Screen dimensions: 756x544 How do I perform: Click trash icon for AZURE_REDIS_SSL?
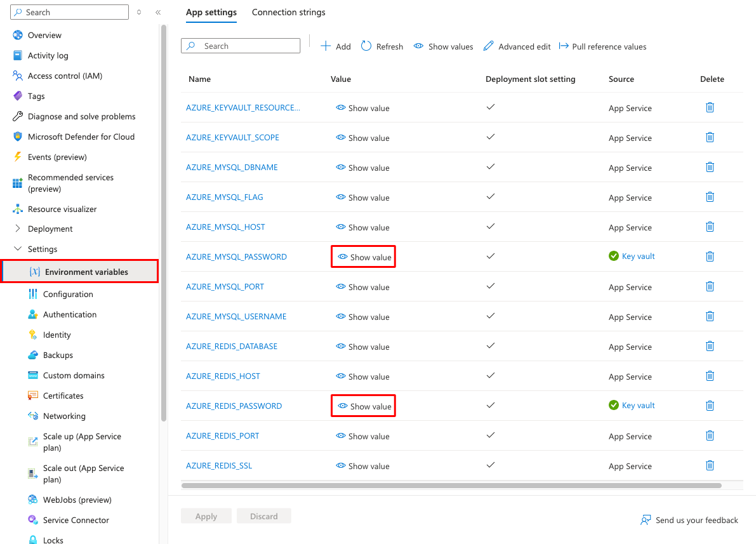click(x=710, y=465)
